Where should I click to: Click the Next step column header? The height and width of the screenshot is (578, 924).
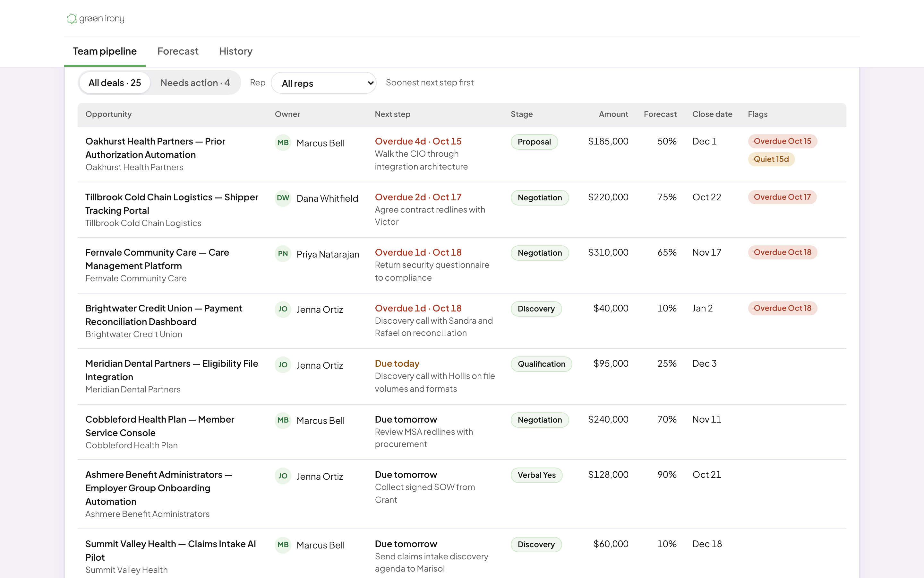click(x=392, y=114)
